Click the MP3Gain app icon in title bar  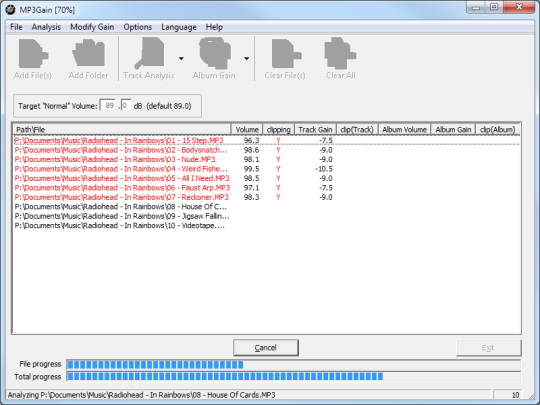(x=10, y=10)
